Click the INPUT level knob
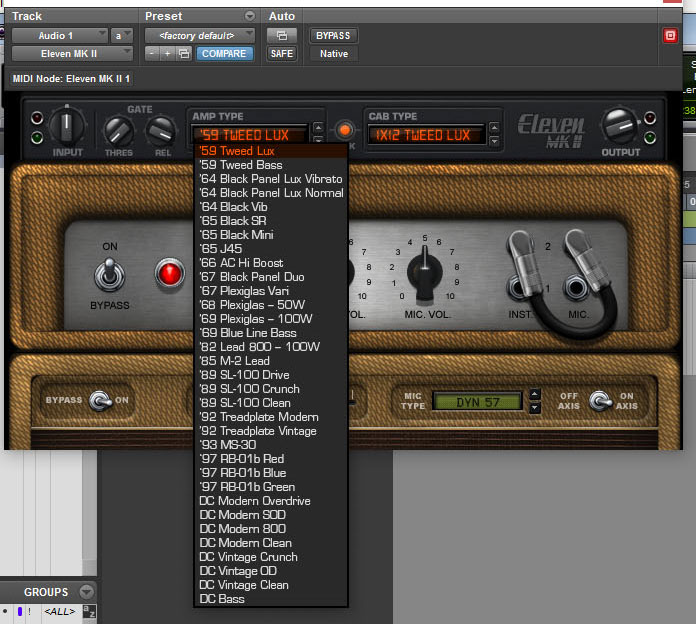Viewport: 696px width, 624px height. point(67,125)
